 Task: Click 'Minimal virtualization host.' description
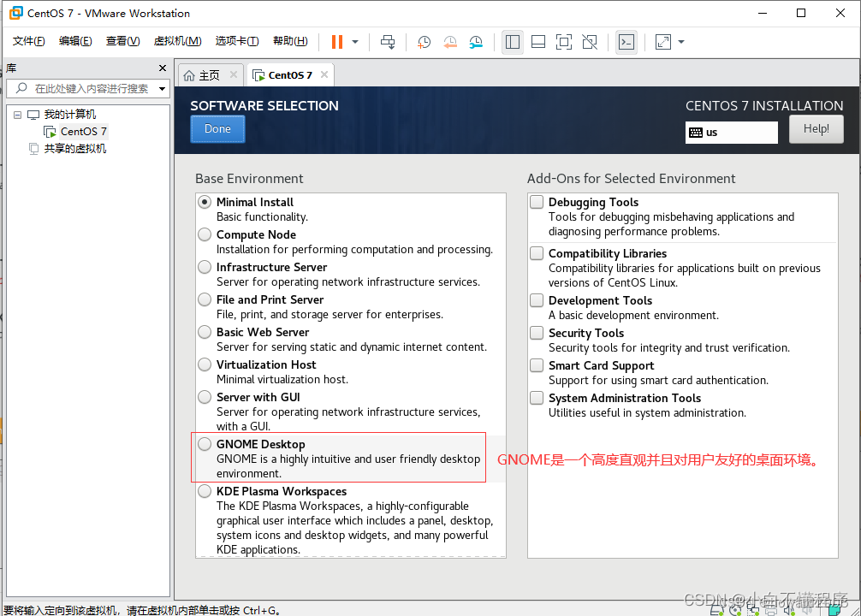coord(282,379)
